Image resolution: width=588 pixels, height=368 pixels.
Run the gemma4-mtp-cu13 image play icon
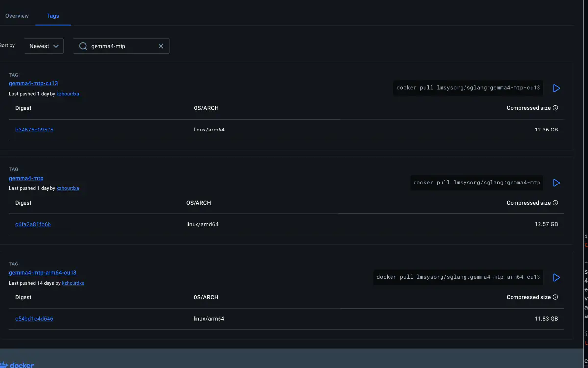[556, 88]
